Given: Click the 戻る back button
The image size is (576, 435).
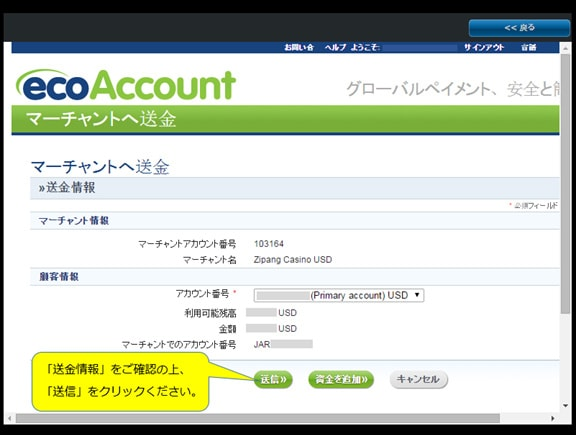Looking at the screenshot, I should (x=519, y=28).
